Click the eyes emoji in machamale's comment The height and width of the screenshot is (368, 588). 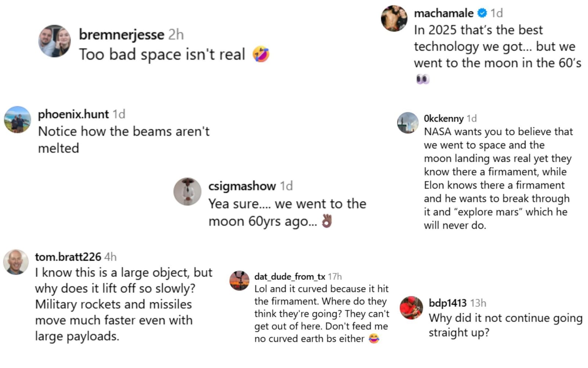(x=423, y=79)
